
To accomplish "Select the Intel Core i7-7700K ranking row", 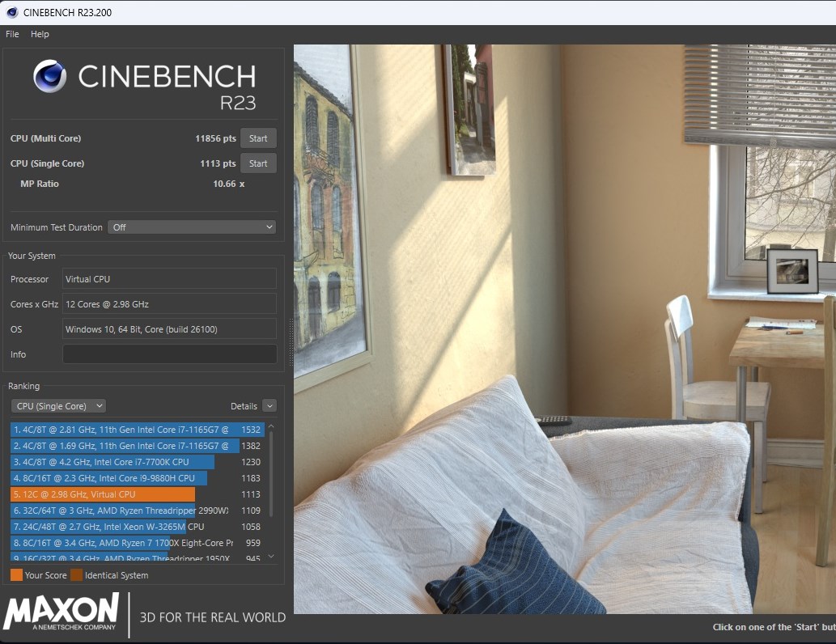I will coord(136,462).
